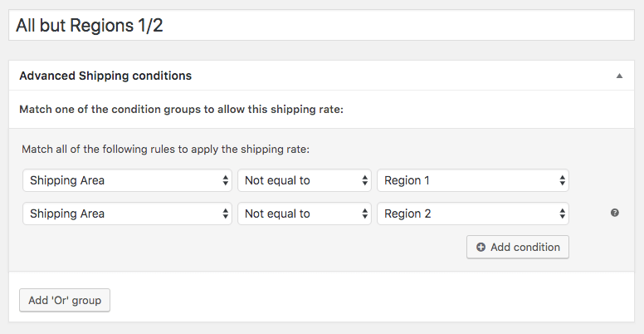Click the Match all of the following rules text

(x=165, y=149)
